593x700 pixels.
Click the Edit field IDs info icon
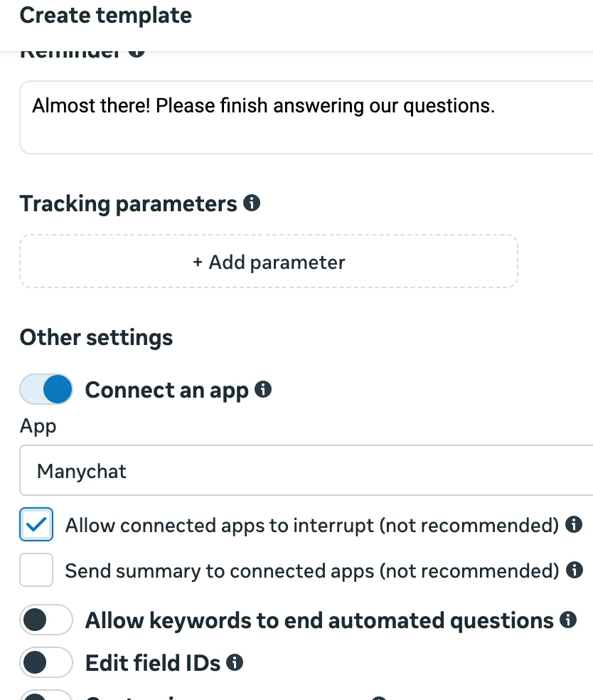pos(235,663)
